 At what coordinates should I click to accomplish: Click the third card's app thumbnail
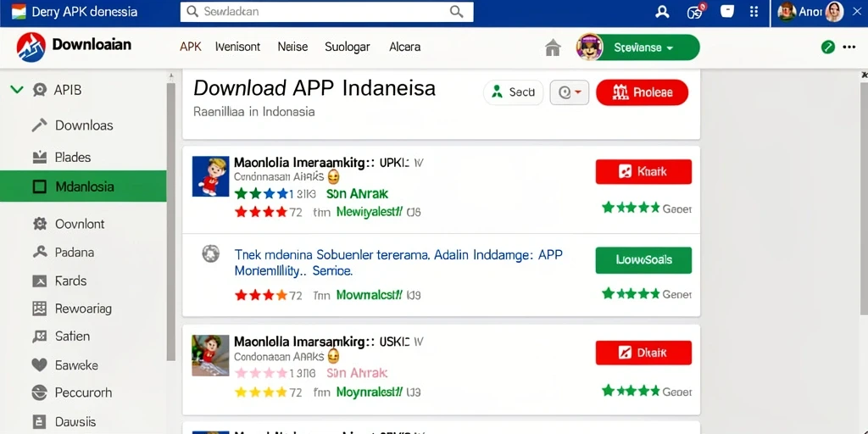210,355
